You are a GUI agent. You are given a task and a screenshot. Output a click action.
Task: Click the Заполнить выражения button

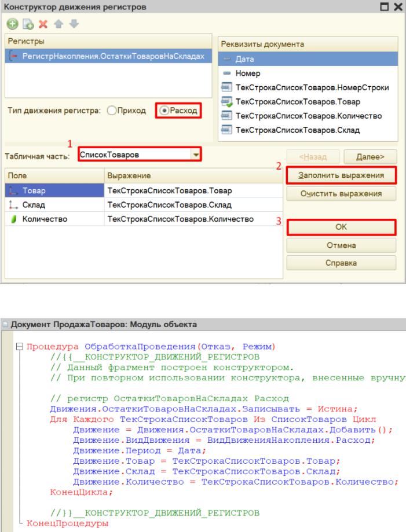click(x=340, y=174)
